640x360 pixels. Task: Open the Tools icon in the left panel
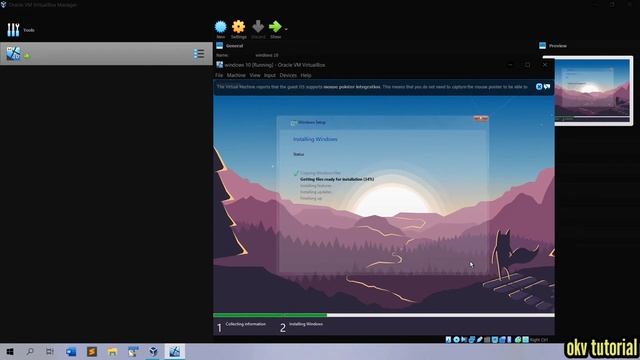13,30
